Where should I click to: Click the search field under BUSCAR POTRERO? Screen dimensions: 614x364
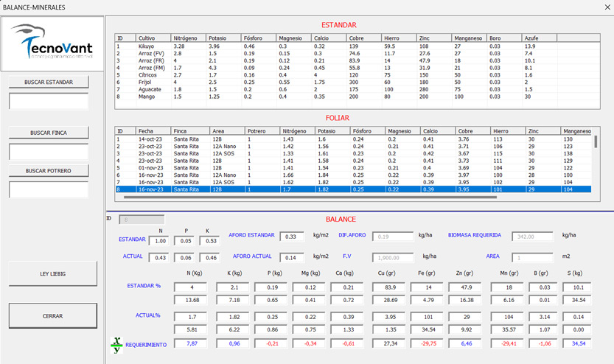tap(49, 190)
